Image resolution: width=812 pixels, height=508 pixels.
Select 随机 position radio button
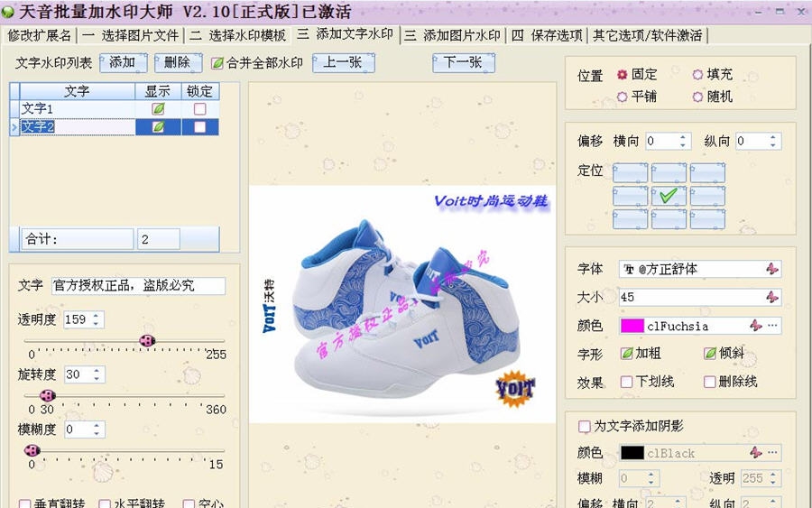[x=697, y=97]
